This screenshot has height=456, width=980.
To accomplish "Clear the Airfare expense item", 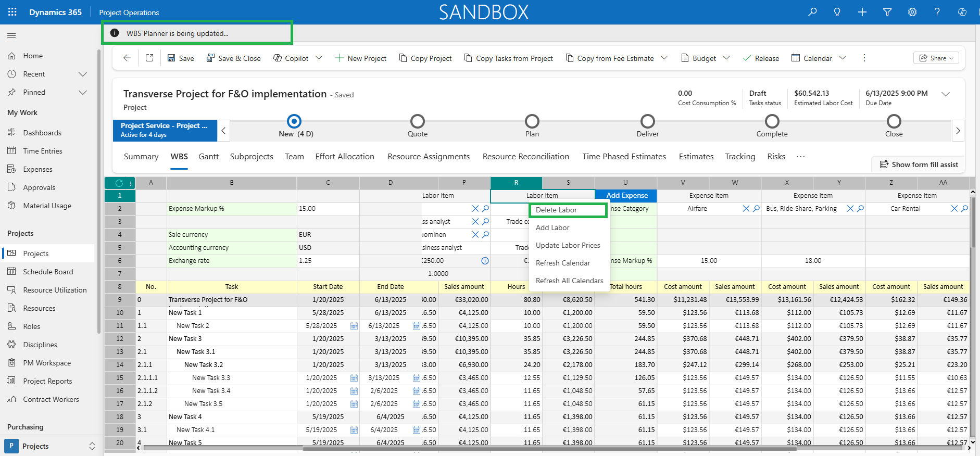I will click(746, 209).
